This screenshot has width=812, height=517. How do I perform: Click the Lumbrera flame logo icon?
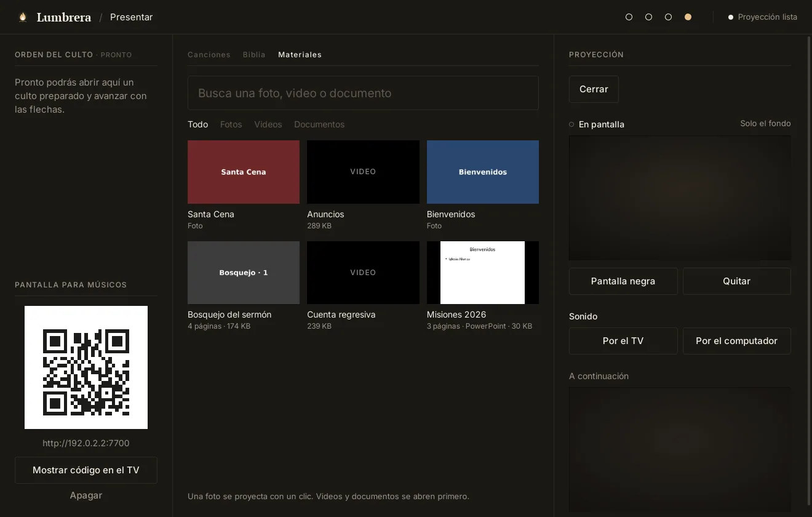[23, 17]
